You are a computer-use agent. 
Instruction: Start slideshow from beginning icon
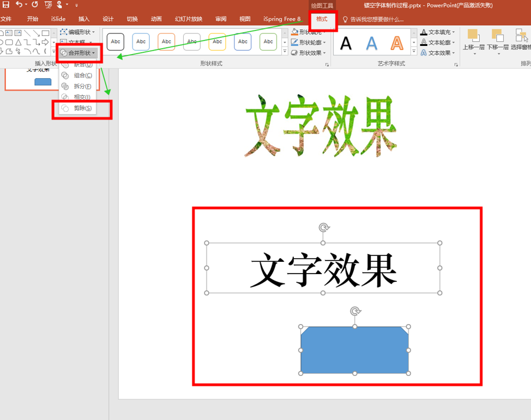click(48, 5)
